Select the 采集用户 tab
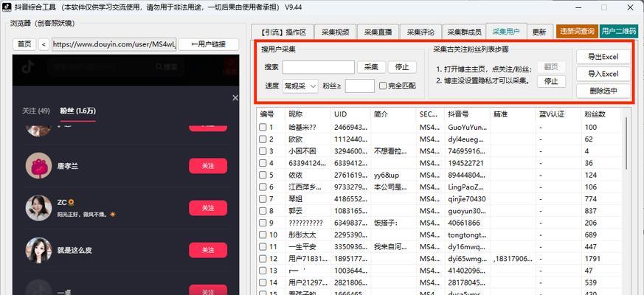This screenshot has height=295, width=644. point(506,31)
